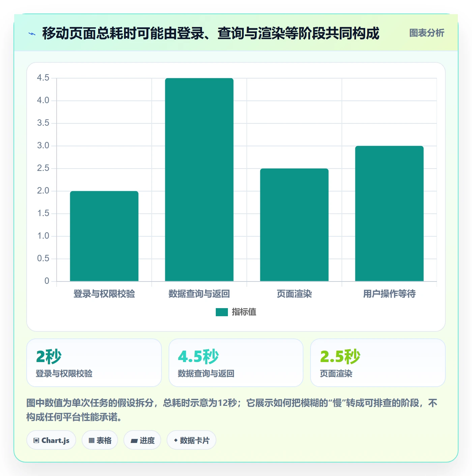
Task: Click the diamond icon on 数据卡片 tag
Action: pyautogui.click(x=176, y=440)
